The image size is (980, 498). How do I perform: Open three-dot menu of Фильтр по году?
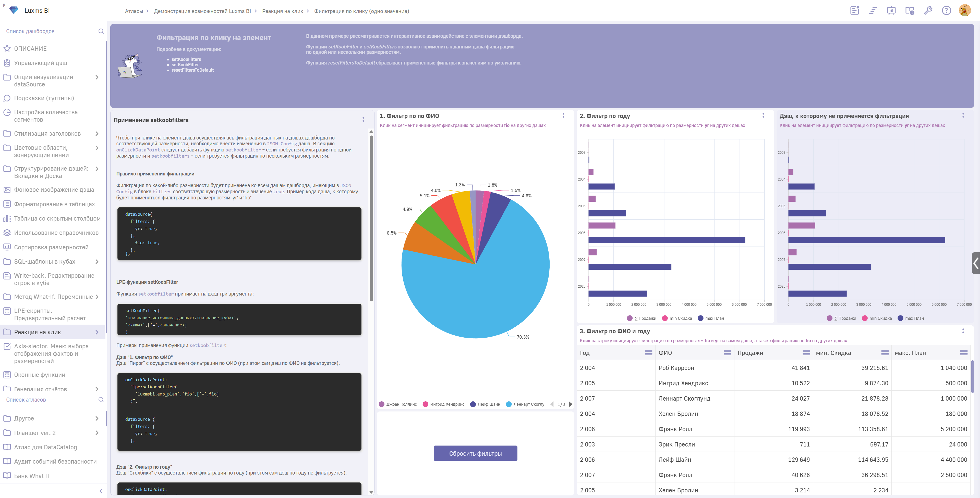click(763, 116)
